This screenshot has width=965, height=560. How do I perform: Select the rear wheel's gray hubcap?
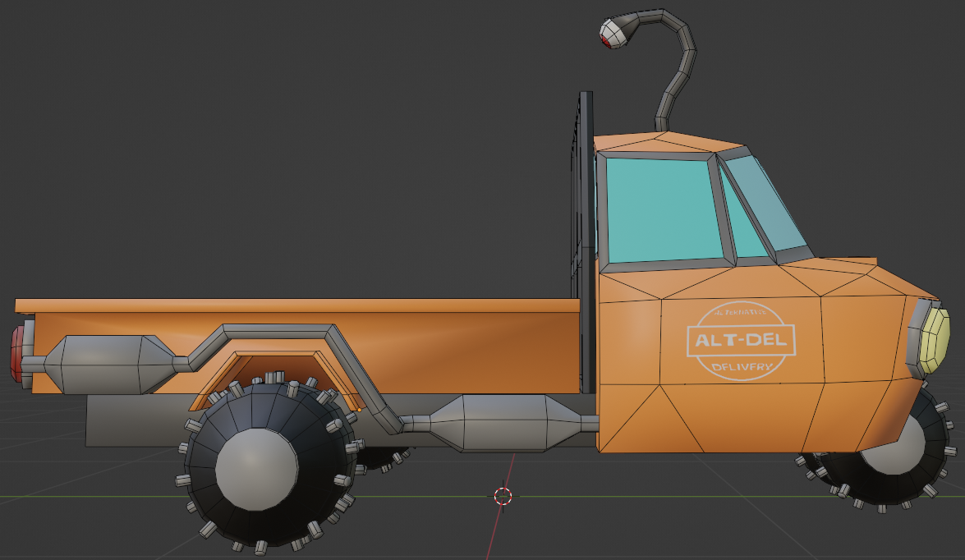(255, 470)
